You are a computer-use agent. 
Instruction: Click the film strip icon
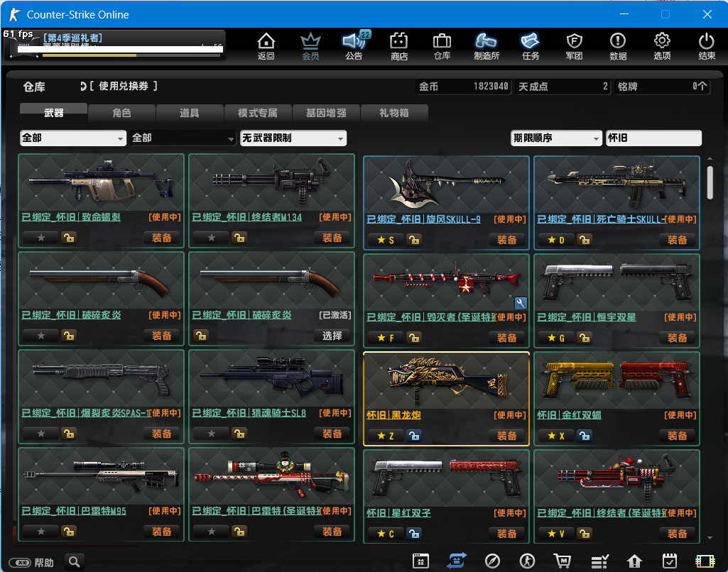[705, 561]
